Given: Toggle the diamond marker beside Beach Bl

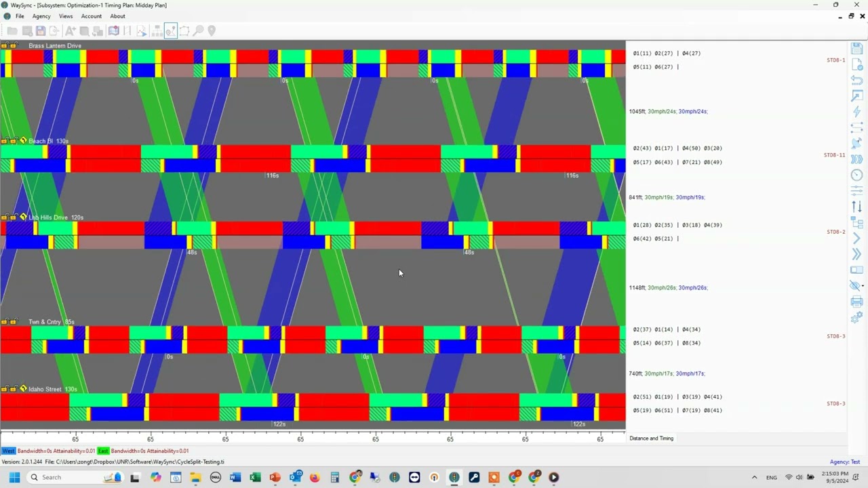Looking at the screenshot, I should tap(23, 141).
